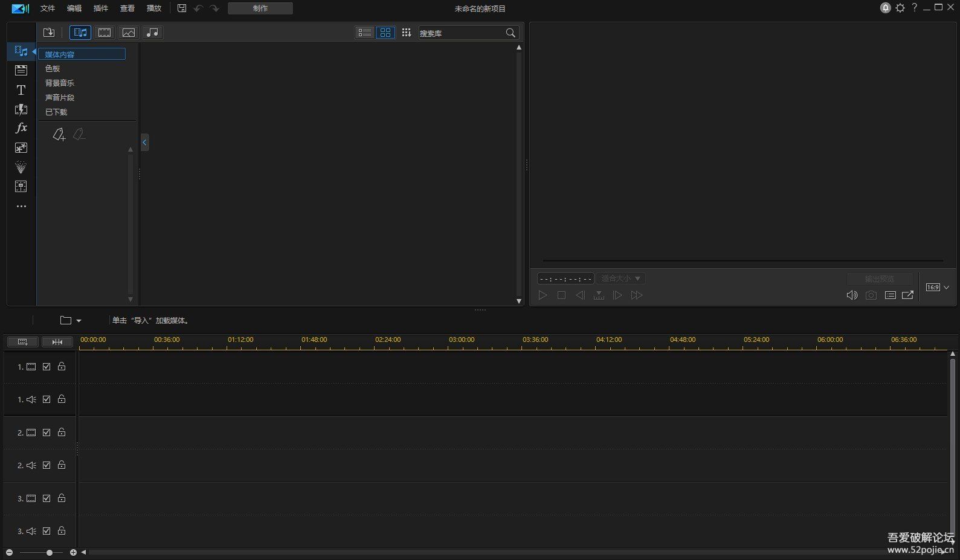Open the Title Room (T icon)
The image size is (960, 560).
[21, 90]
